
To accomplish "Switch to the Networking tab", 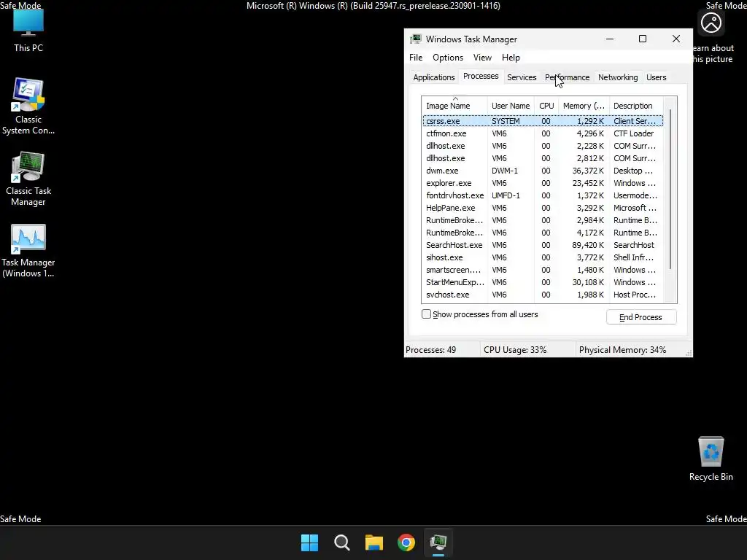I will coord(618,77).
